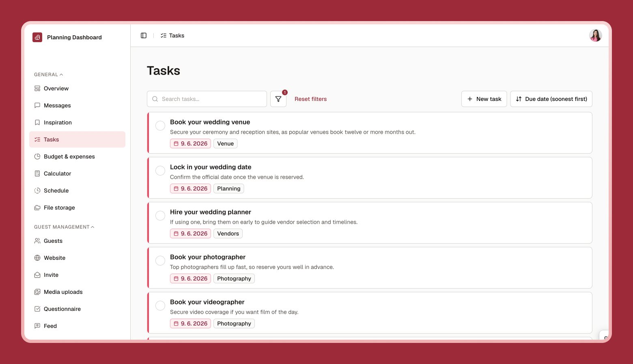
Task: Click the New task button
Action: click(x=484, y=99)
